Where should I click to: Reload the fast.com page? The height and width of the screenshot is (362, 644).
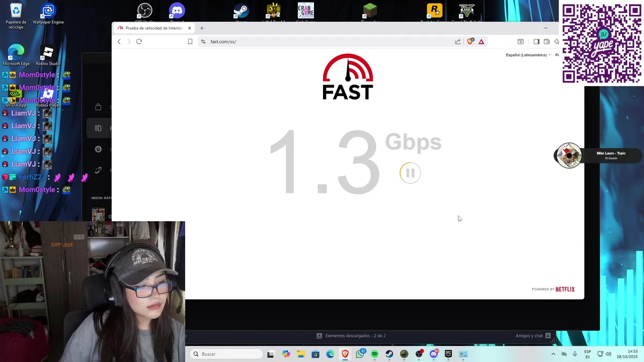tap(139, 42)
